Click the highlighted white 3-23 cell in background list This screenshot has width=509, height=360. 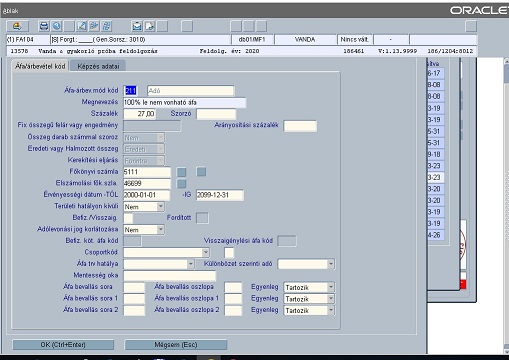pos(435,177)
